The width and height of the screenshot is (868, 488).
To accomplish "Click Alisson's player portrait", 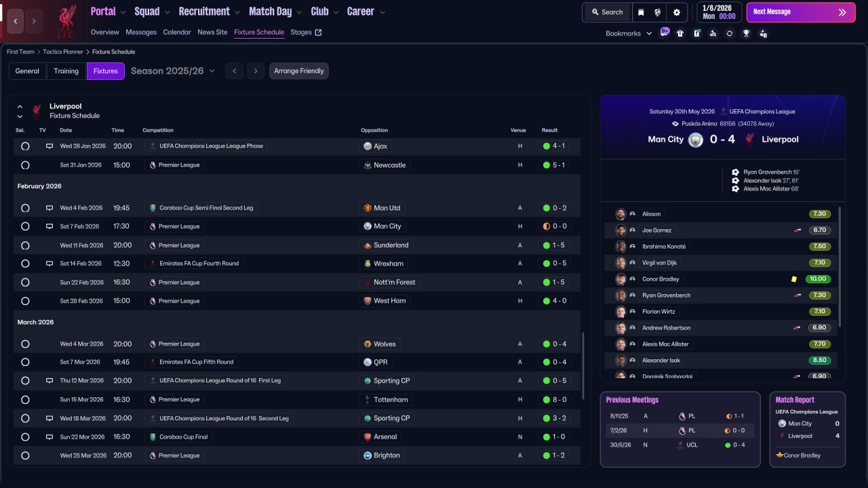I will [x=620, y=214].
